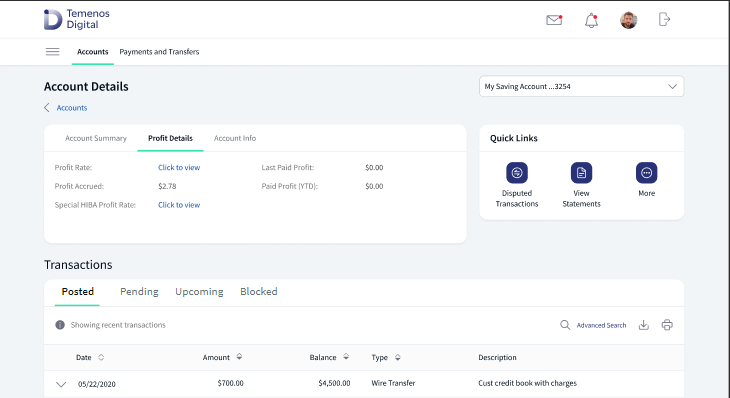Click the 'Last Paid Profit:' label
Viewport: 730px width, 398px height.
click(x=288, y=168)
